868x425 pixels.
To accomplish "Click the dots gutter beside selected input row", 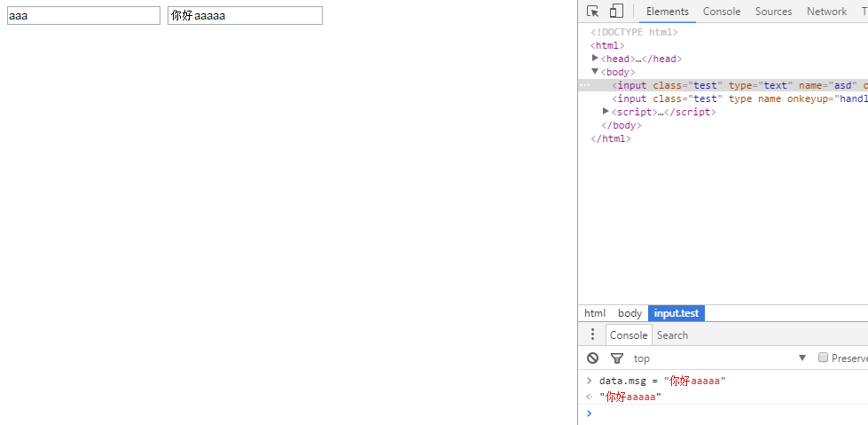I will [585, 85].
